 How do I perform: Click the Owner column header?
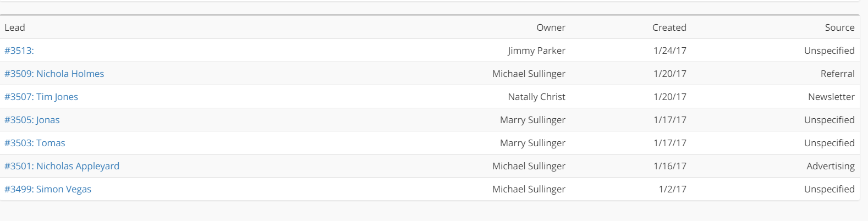pyautogui.click(x=551, y=27)
